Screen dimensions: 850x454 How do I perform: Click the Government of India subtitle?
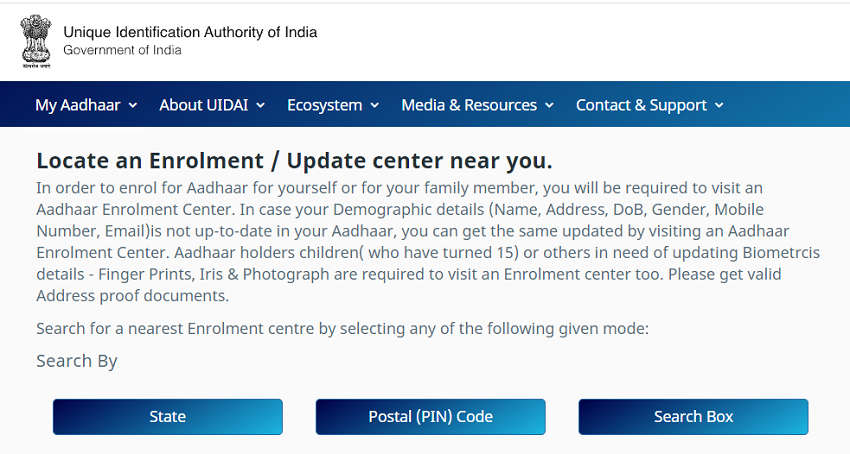tap(122, 50)
